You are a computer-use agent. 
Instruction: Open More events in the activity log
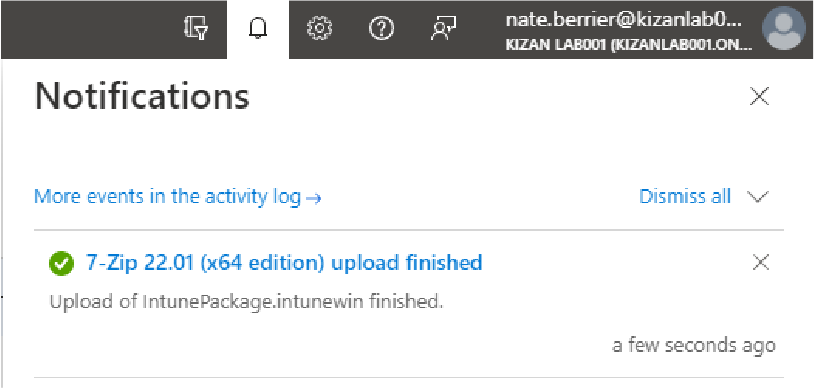point(177,197)
